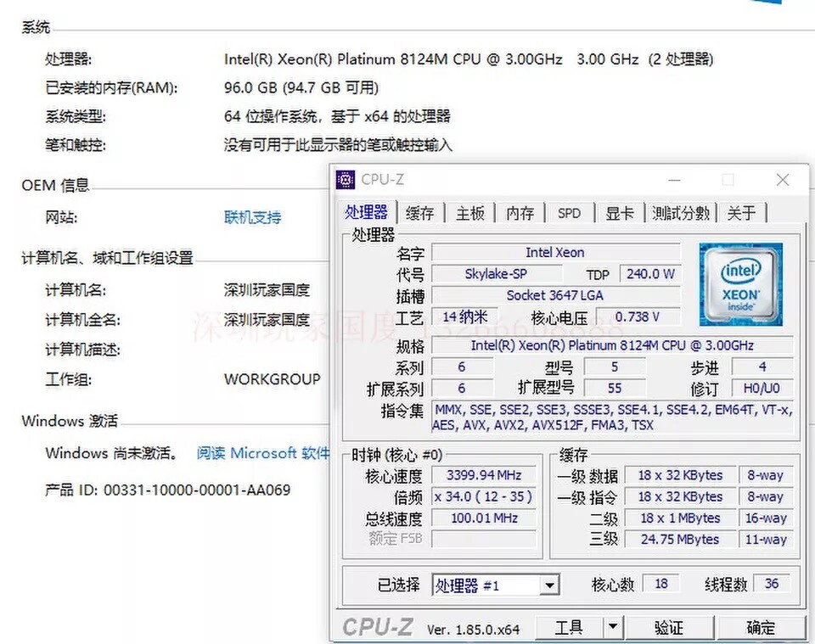Click the 二级 cache value 18 x 1 MBytes
815x644 pixels.
click(680, 518)
